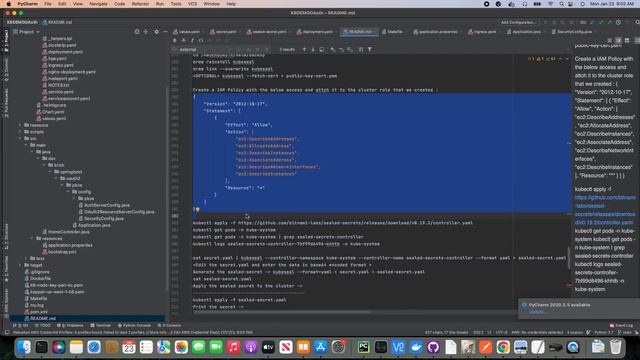This screenshot has width=640, height=360.
Task: Open the Music app from the Dock
Action: [233, 347]
